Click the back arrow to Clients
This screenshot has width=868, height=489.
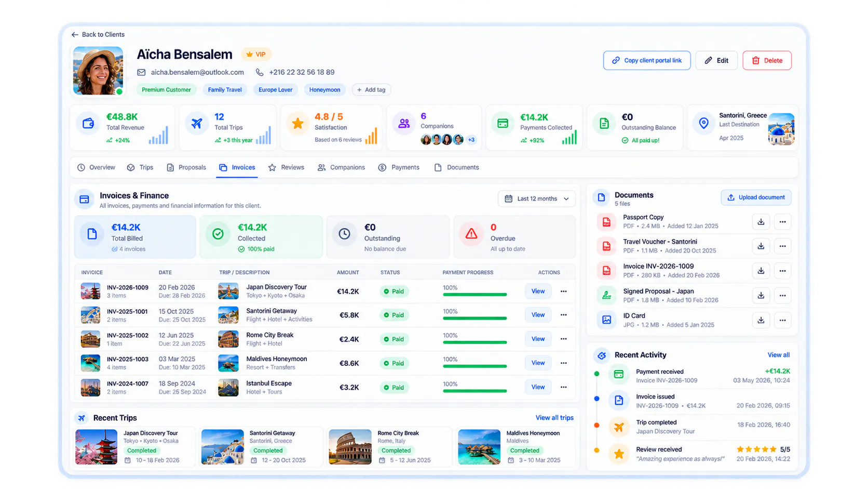click(x=75, y=35)
